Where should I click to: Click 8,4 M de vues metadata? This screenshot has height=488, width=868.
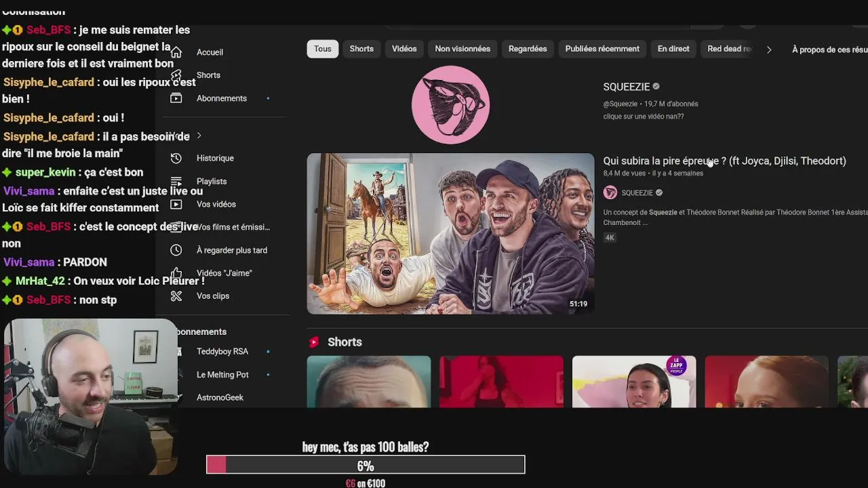click(x=625, y=174)
